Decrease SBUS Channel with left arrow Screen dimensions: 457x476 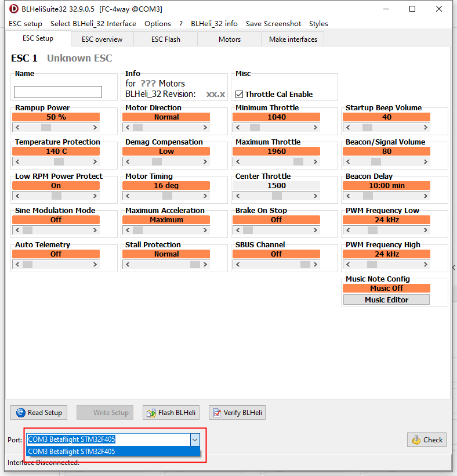click(x=238, y=265)
